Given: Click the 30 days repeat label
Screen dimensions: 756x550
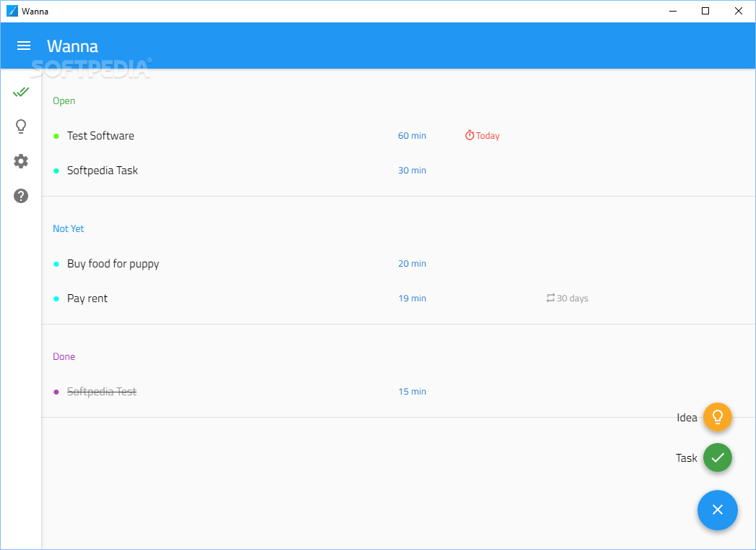Looking at the screenshot, I should point(572,298).
